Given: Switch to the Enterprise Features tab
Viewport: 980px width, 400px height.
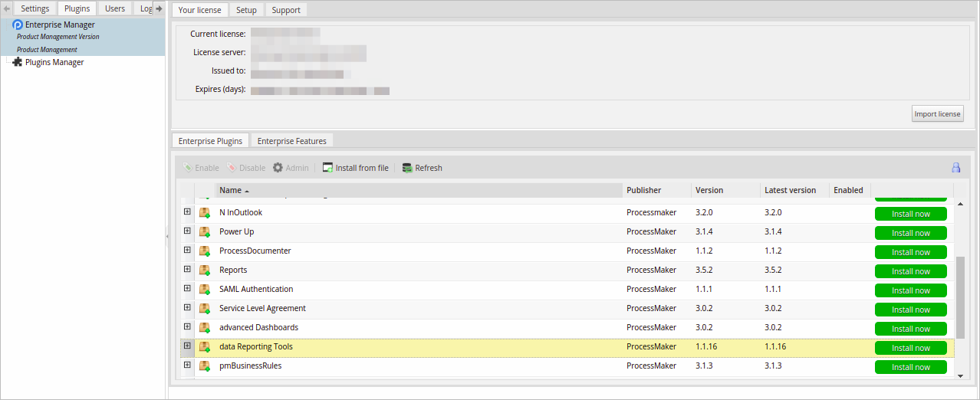Looking at the screenshot, I should (291, 141).
